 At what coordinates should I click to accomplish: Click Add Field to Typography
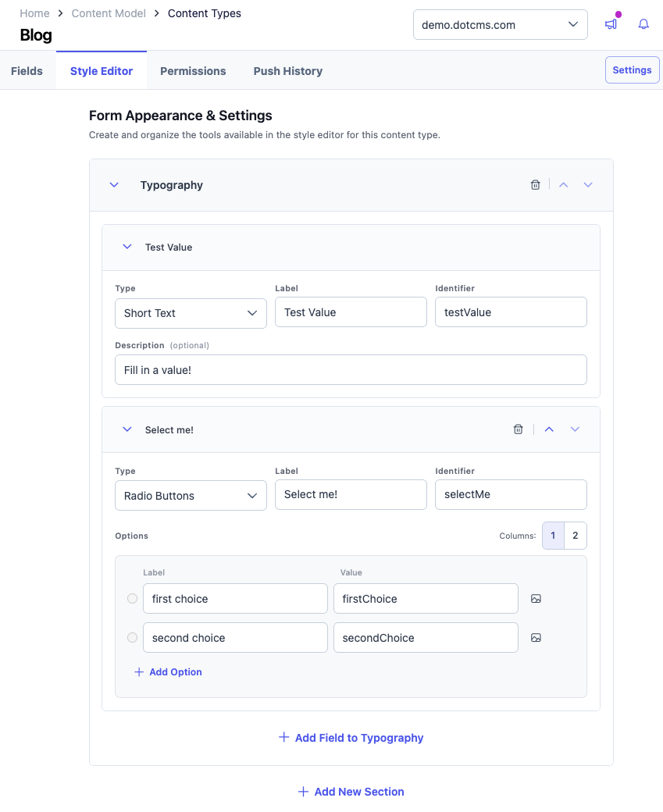[351, 737]
